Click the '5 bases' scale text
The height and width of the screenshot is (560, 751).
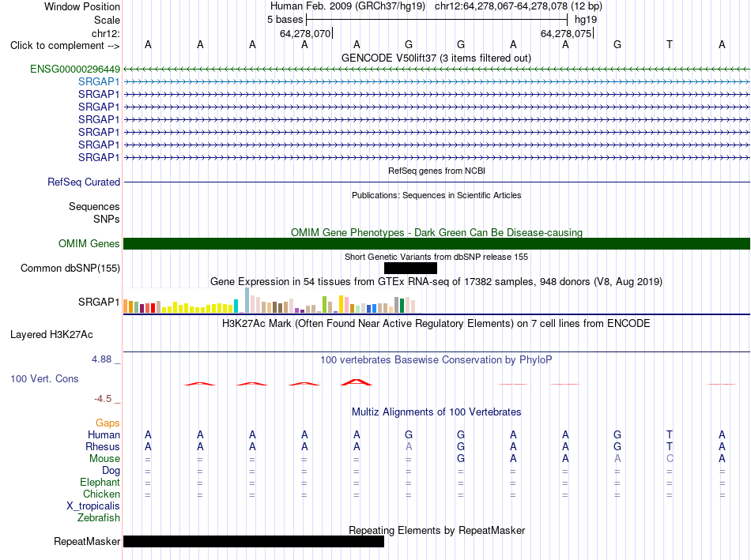(285, 20)
